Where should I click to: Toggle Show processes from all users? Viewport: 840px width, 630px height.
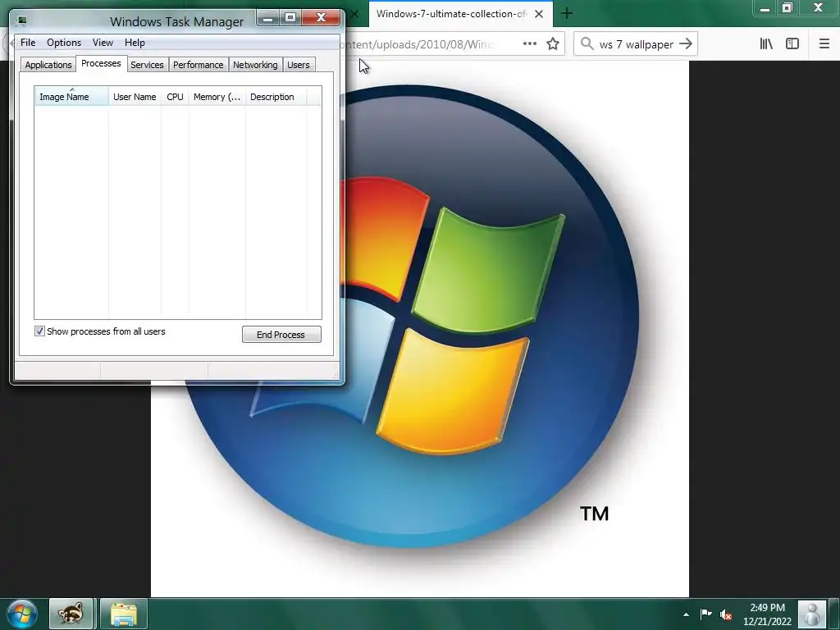[39, 331]
